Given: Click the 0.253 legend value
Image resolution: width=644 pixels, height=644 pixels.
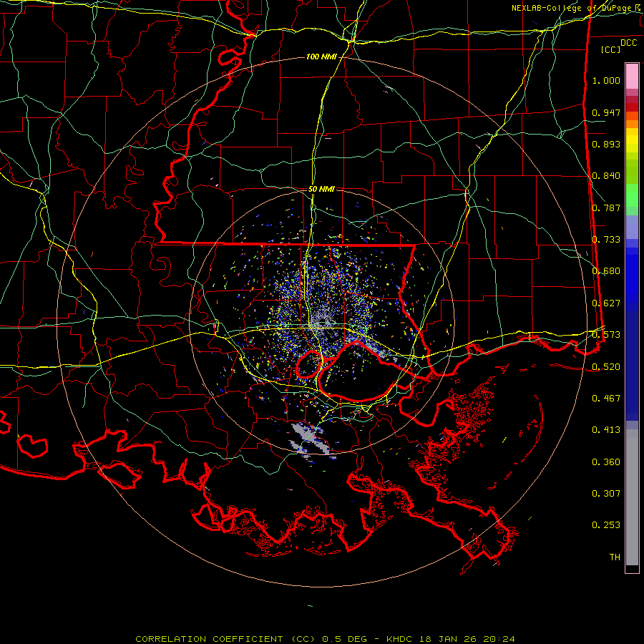Looking at the screenshot, I should point(606,525).
